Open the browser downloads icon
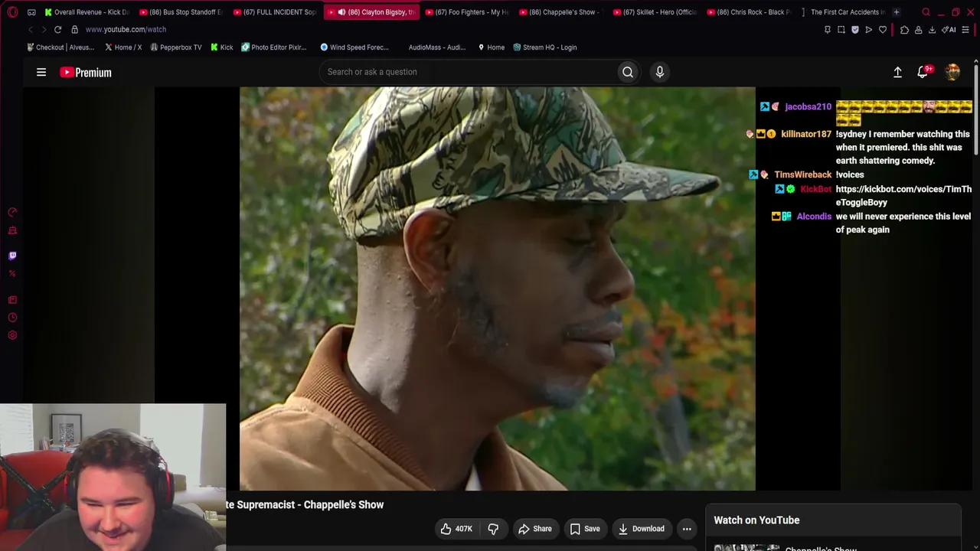This screenshot has height=551, width=980. coord(932,30)
